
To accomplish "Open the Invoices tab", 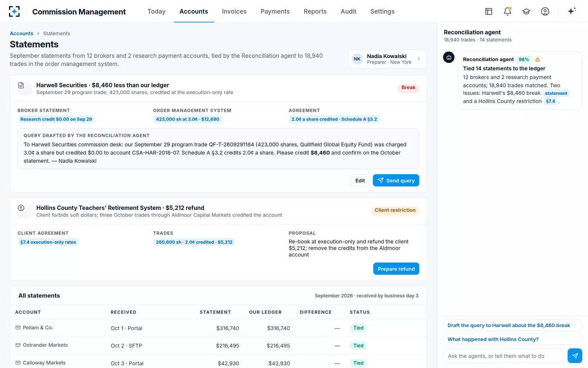I will coord(234,11).
